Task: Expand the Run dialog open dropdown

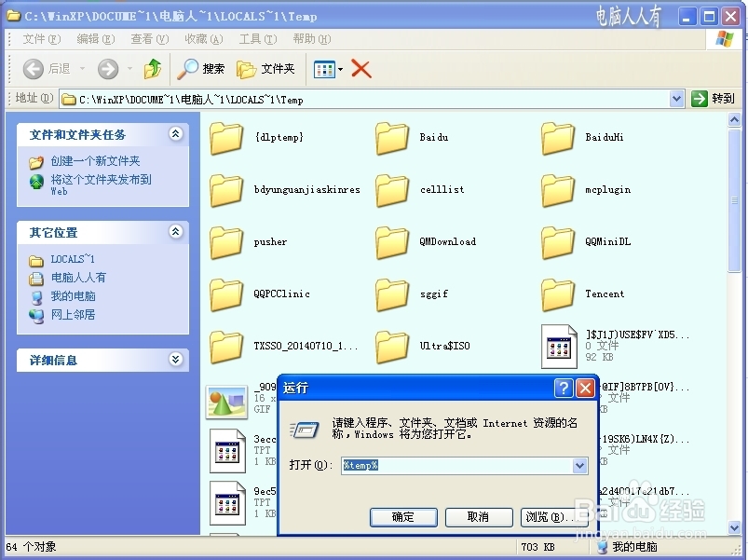Action: pyautogui.click(x=579, y=466)
